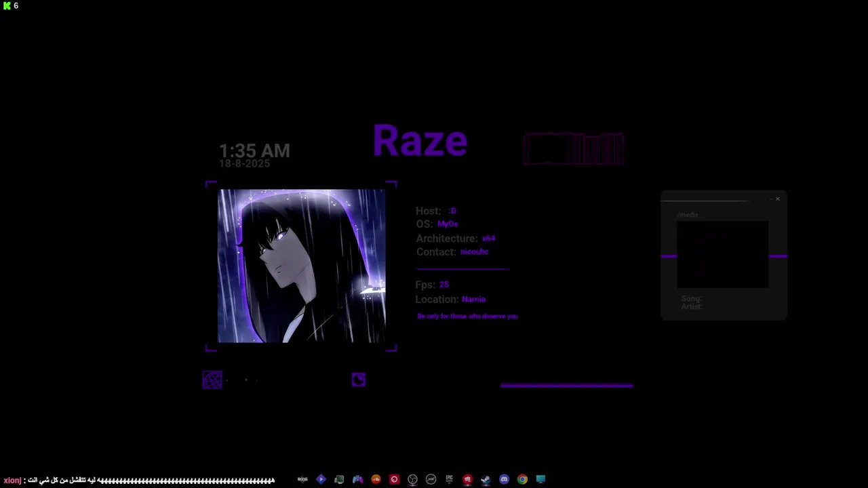
Task: Open the red circular recorder icon
Action: click(x=394, y=479)
